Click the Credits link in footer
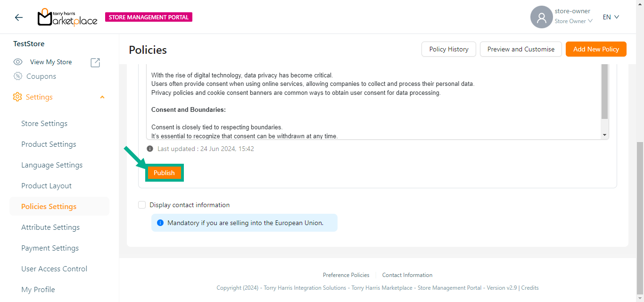The width and height of the screenshot is (644, 302). click(530, 288)
